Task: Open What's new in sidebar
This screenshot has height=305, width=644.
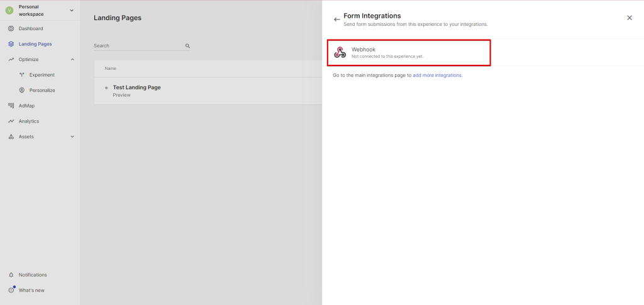Action: tap(31, 290)
